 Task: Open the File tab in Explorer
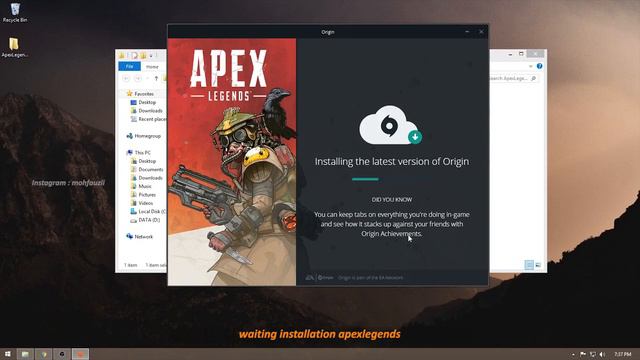pyautogui.click(x=129, y=66)
